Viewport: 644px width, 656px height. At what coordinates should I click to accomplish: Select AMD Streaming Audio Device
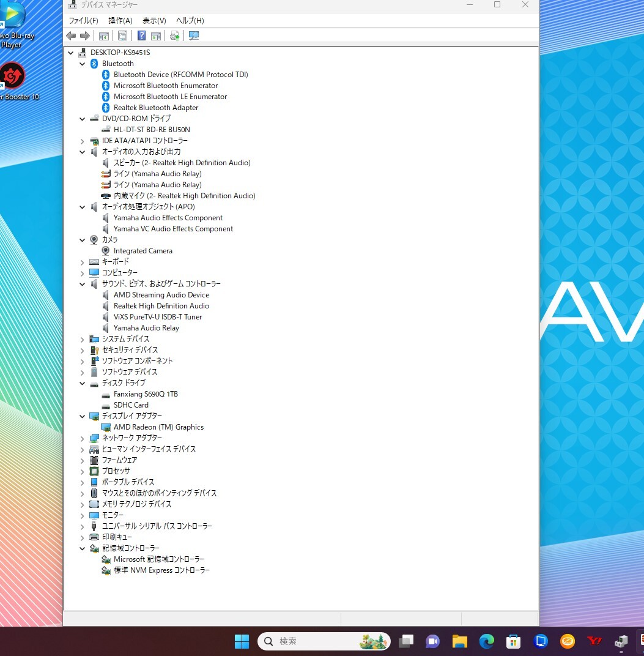click(x=161, y=295)
